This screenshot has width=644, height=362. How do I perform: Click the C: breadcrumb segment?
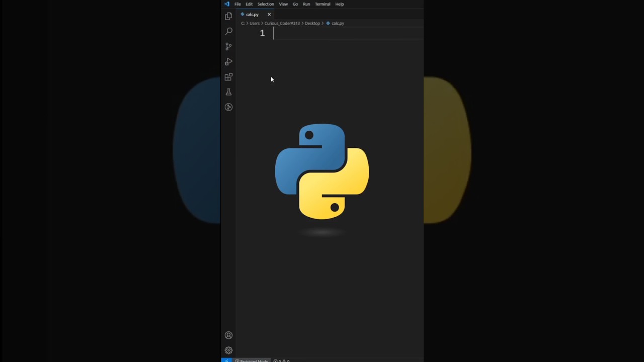[x=243, y=24]
